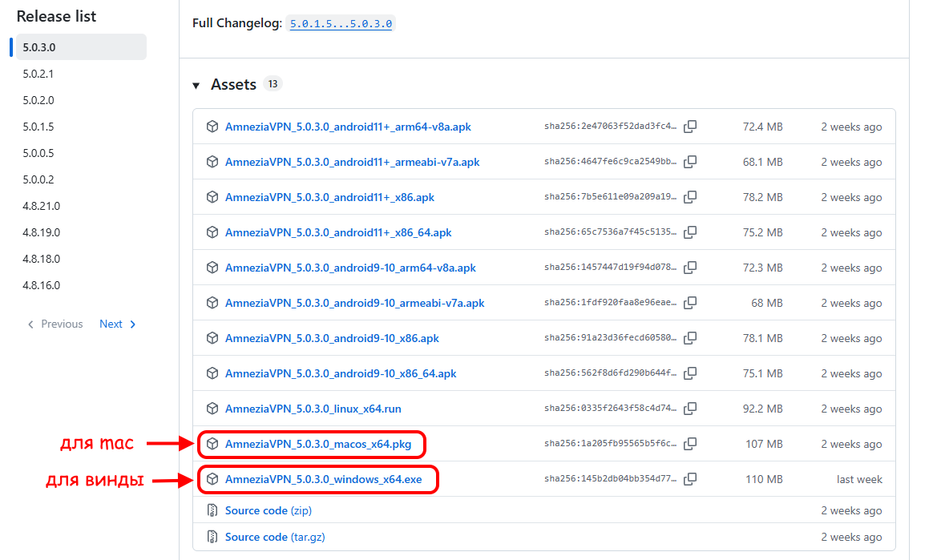
Task: Click package icon beside android11+_arm64-v8a.apk
Action: point(212,127)
